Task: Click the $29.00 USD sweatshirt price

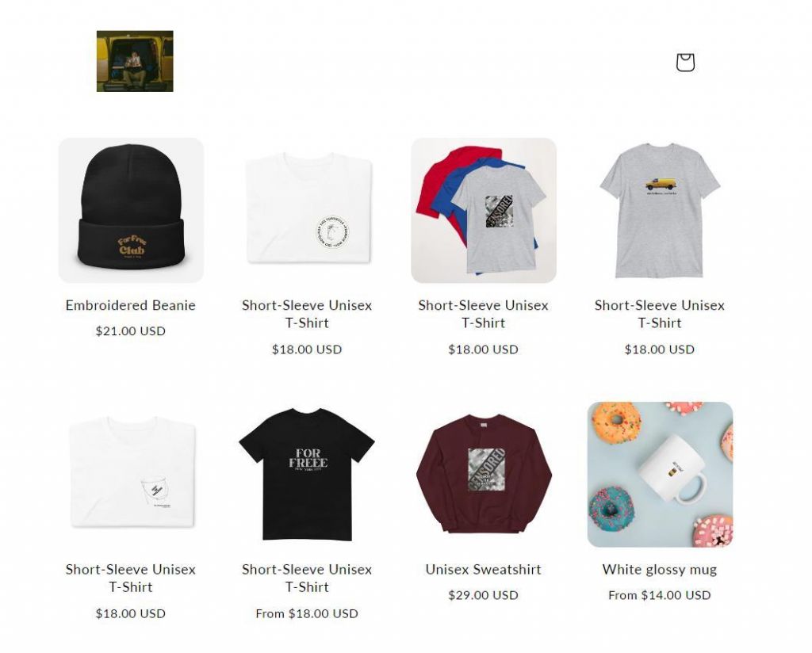Action: 483,596
